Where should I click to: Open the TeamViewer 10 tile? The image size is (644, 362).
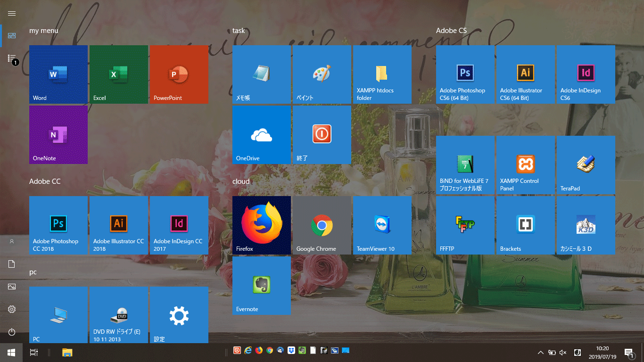click(x=382, y=225)
